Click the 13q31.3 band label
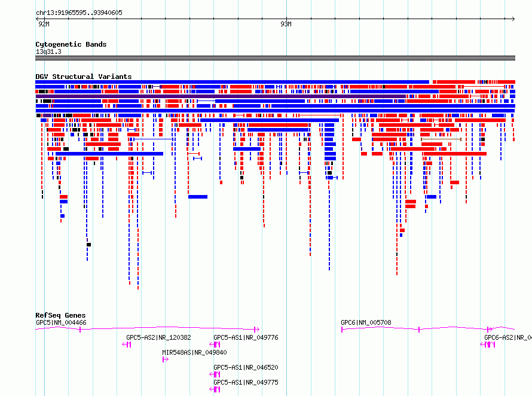Image resolution: width=532 pixels, height=396 pixels. [x=48, y=51]
